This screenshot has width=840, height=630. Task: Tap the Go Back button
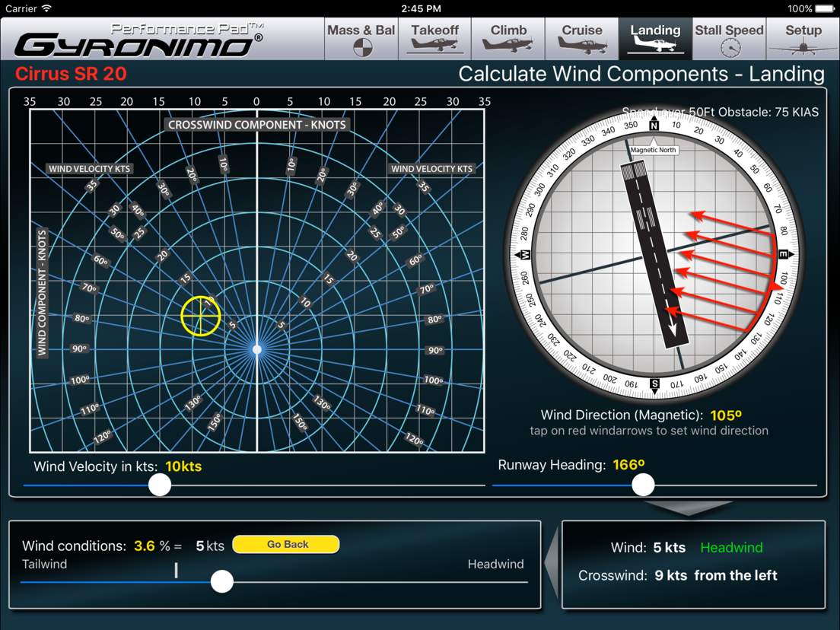(x=286, y=544)
